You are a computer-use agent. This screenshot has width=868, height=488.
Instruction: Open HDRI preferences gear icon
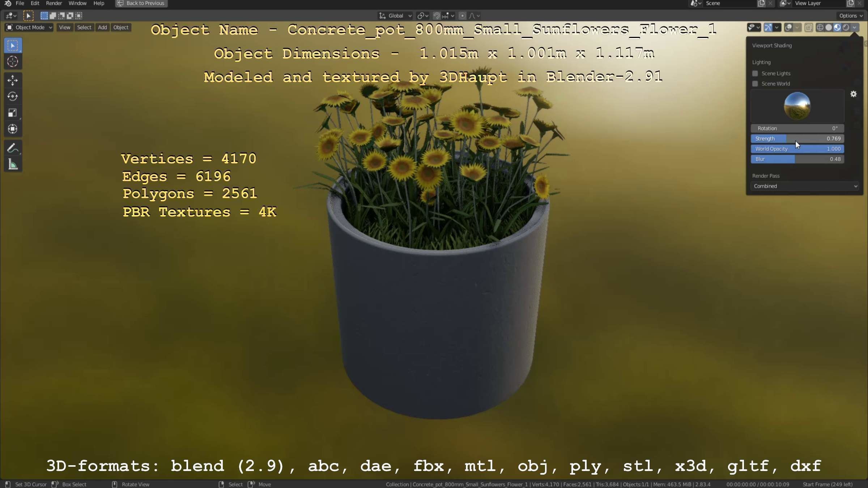click(x=854, y=94)
